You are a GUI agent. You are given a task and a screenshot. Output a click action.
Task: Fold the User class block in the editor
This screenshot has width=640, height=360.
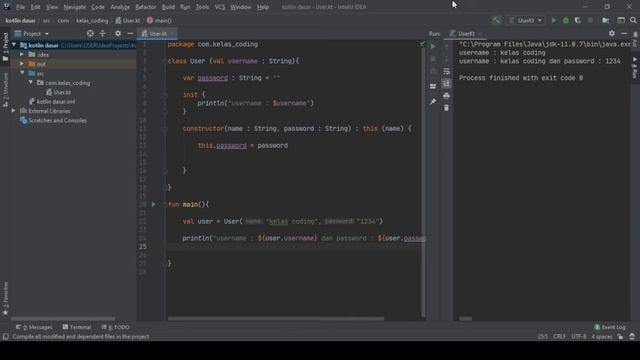pos(164,61)
